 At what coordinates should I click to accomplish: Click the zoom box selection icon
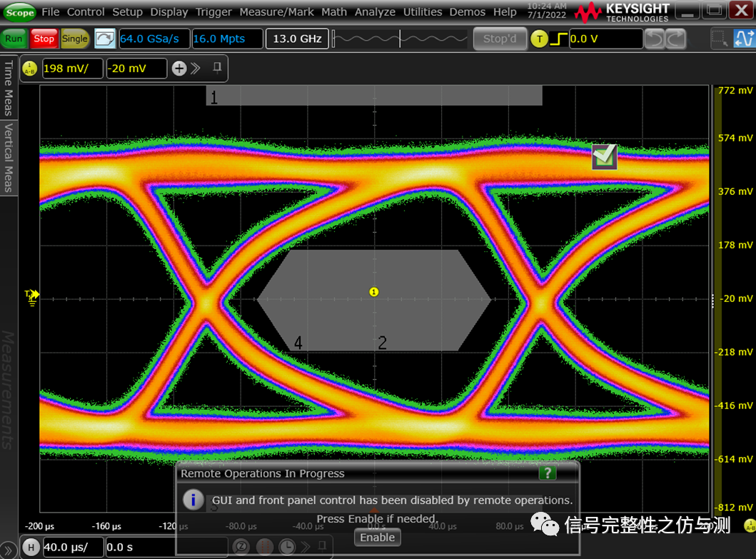[x=720, y=39]
